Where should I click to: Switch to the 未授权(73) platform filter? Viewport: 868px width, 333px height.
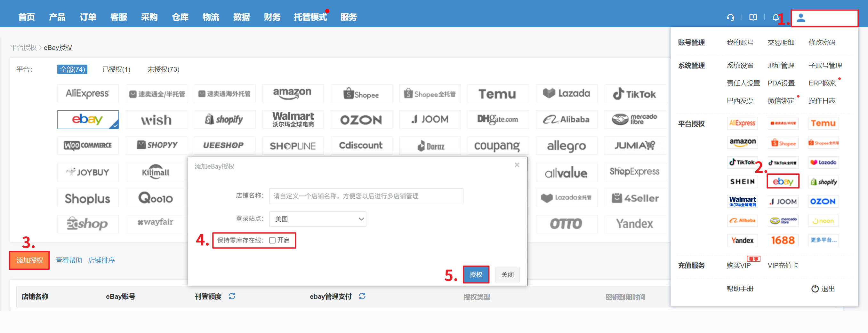coord(163,69)
